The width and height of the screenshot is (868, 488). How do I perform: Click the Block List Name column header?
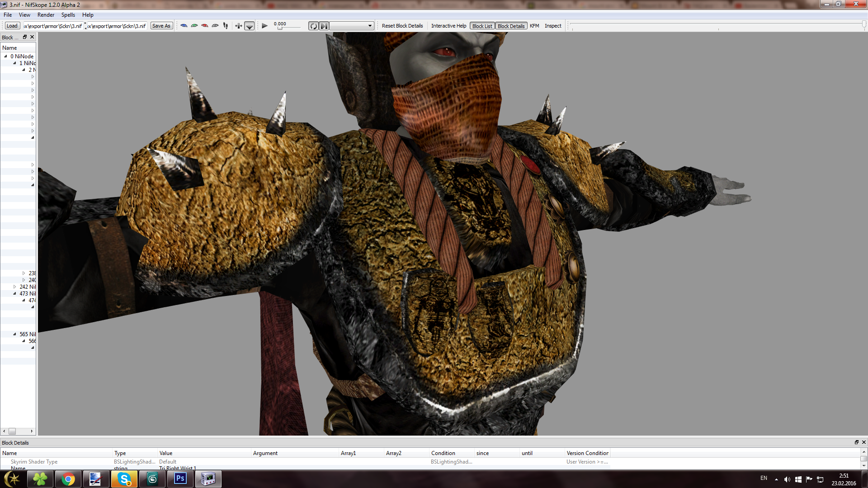(18, 48)
